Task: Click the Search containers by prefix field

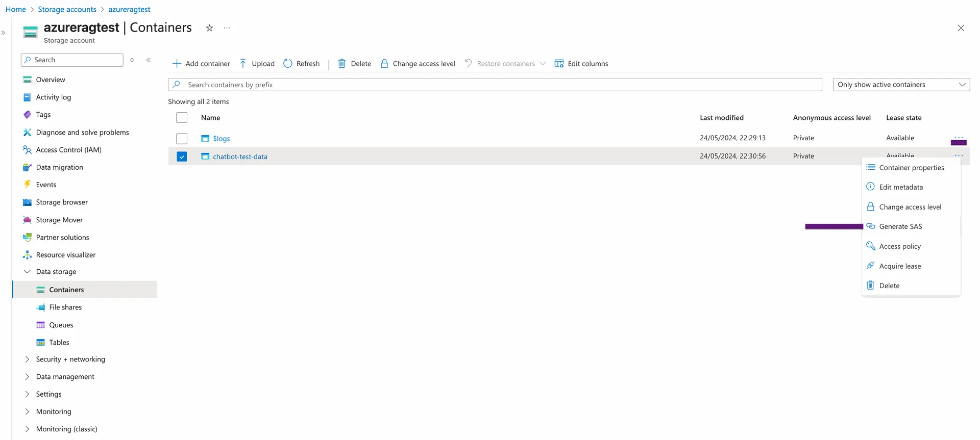Action: (x=495, y=85)
